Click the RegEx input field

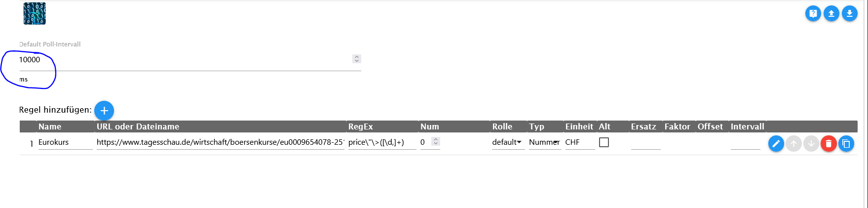pyautogui.click(x=381, y=142)
